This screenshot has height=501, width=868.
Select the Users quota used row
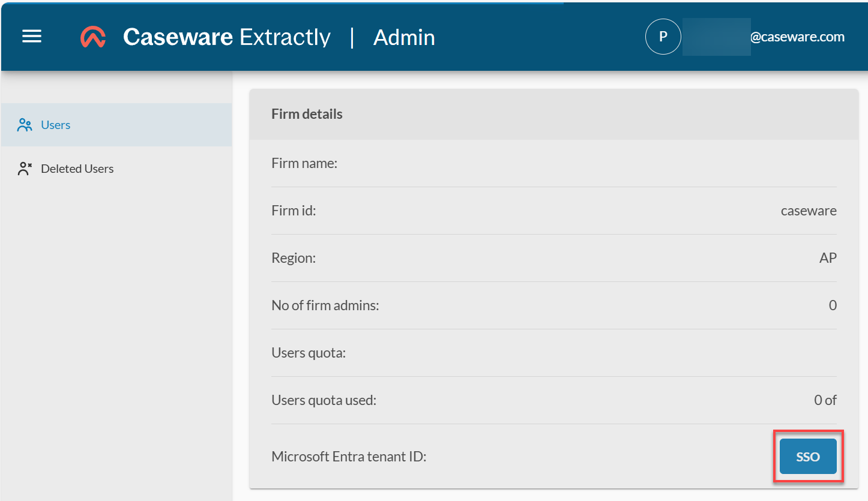coord(324,400)
